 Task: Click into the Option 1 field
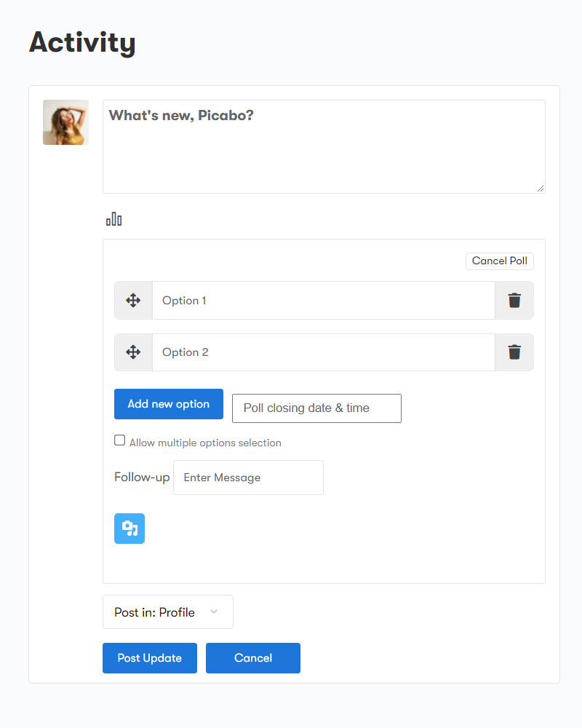(x=324, y=301)
